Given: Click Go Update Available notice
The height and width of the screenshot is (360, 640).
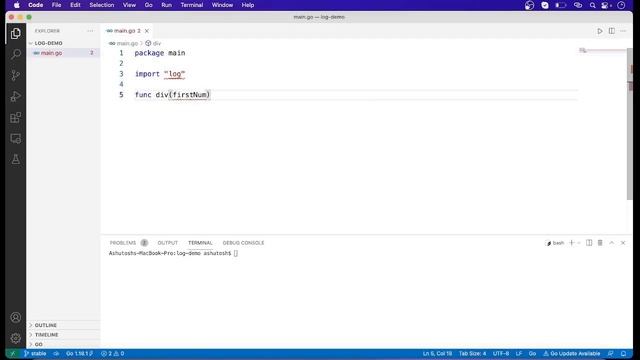Looking at the screenshot, I should [571, 353].
